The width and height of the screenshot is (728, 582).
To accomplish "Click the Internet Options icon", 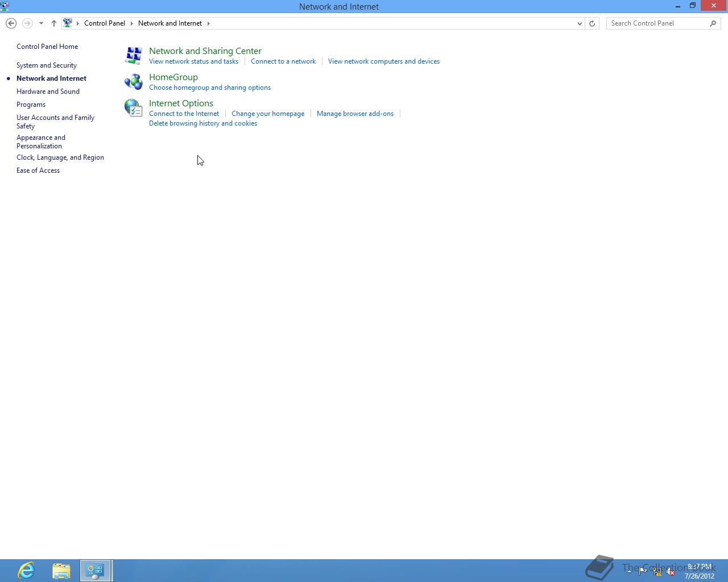I will coord(134,107).
